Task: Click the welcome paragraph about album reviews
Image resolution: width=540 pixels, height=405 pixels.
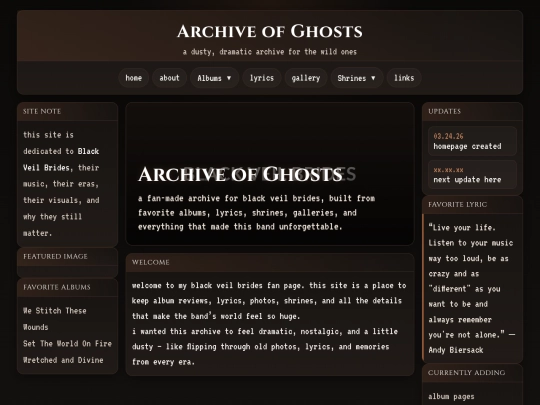Action: pos(269,301)
